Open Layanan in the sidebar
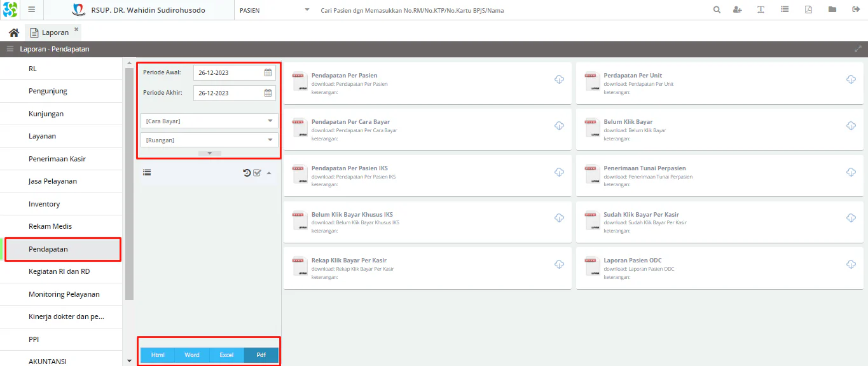This screenshot has width=868, height=366. point(60,137)
